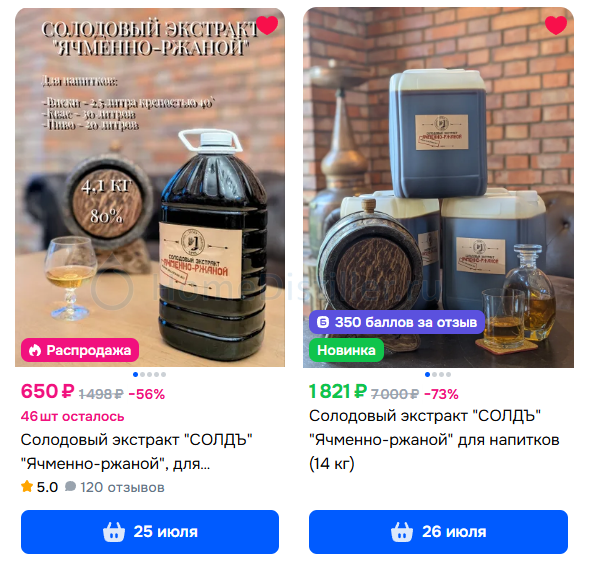The height and width of the screenshot is (561, 591).
Task: Add 1821 ₽ product to cart, 26 июля
Action: tap(438, 532)
